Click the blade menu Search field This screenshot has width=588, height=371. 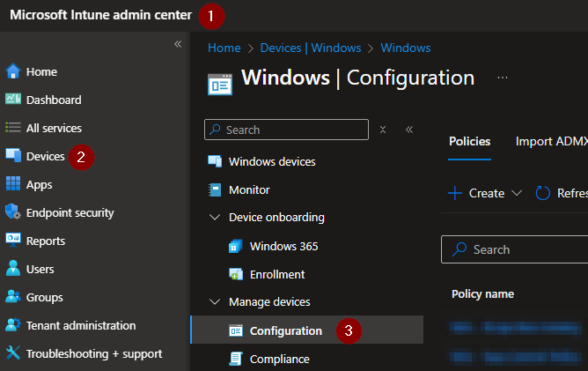286,130
